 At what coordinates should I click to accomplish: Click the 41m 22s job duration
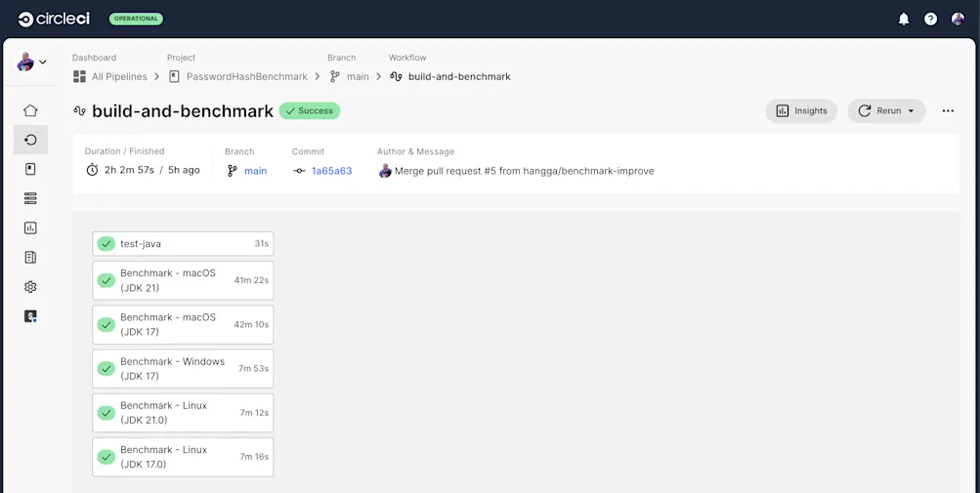(251, 280)
